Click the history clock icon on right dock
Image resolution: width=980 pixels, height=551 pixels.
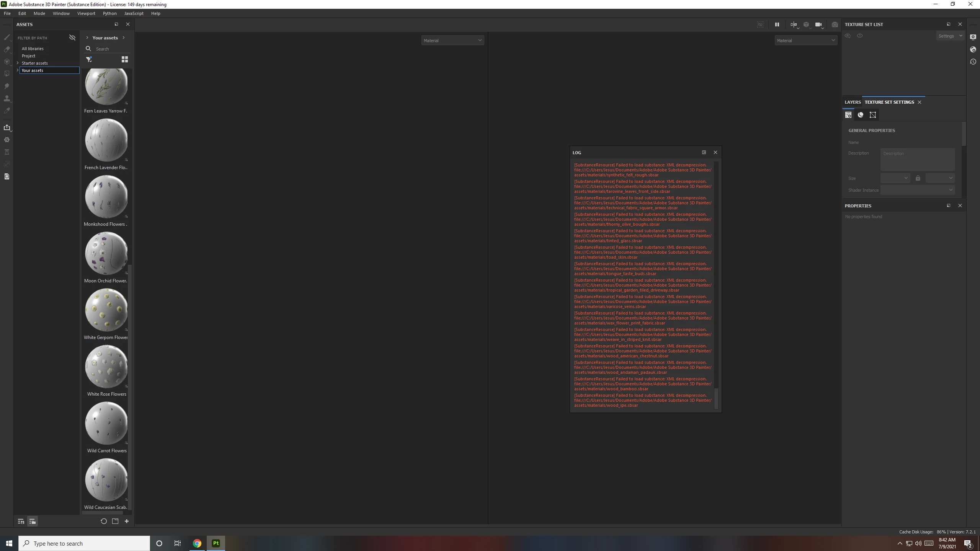click(x=973, y=62)
